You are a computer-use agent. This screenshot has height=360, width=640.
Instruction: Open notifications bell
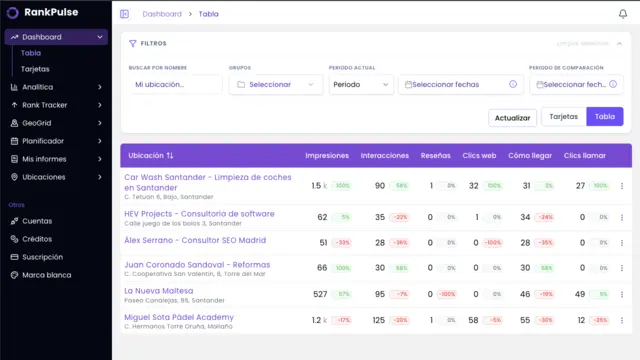click(623, 14)
